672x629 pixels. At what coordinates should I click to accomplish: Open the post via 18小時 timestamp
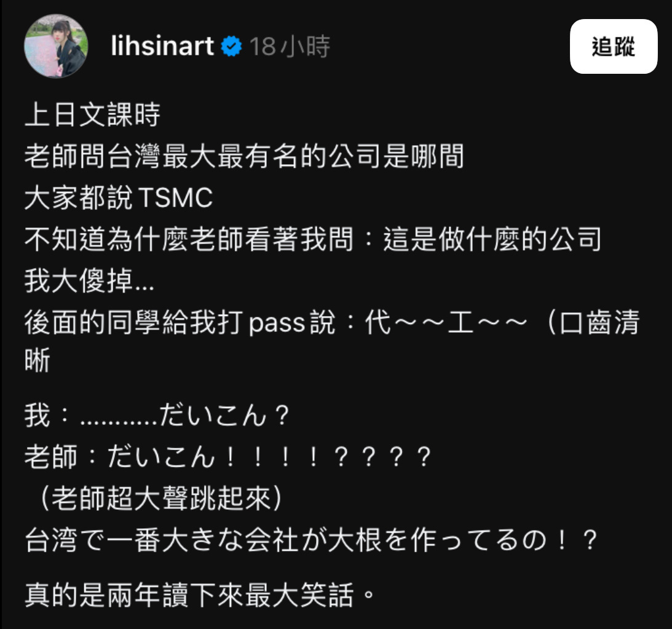290,46
